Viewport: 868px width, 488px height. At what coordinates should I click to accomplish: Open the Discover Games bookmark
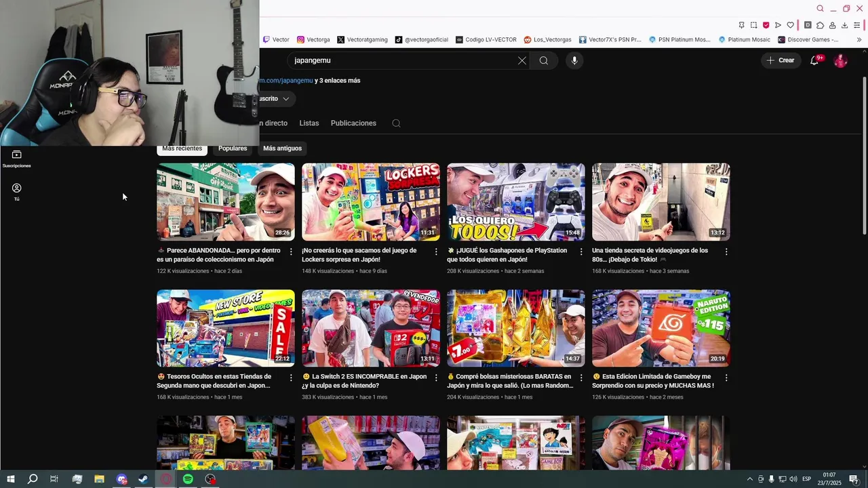(x=808, y=39)
